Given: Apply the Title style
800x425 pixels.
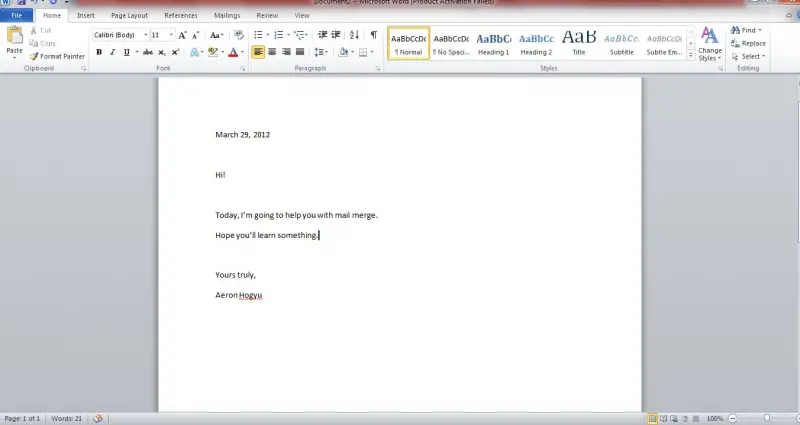Looking at the screenshot, I should point(579,43).
